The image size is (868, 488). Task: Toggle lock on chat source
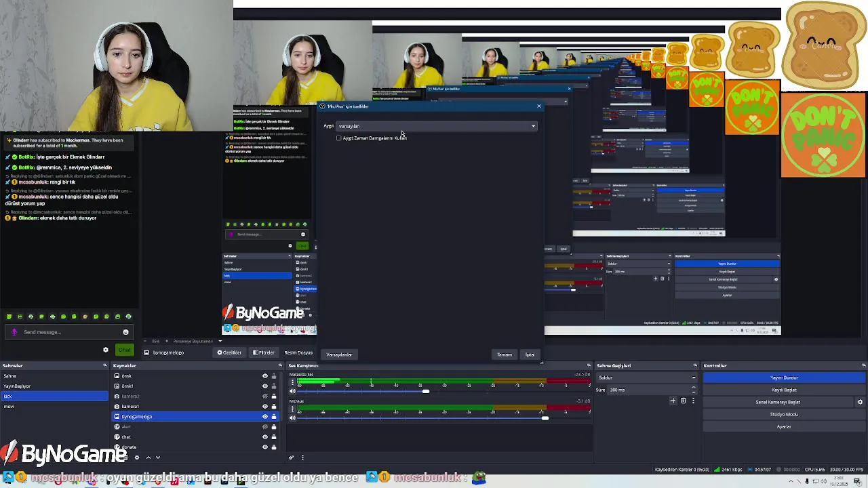tap(274, 436)
